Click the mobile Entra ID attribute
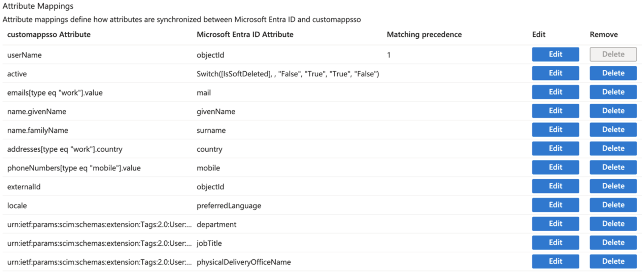Image resolution: width=644 pixels, height=278 pixels. click(208, 168)
